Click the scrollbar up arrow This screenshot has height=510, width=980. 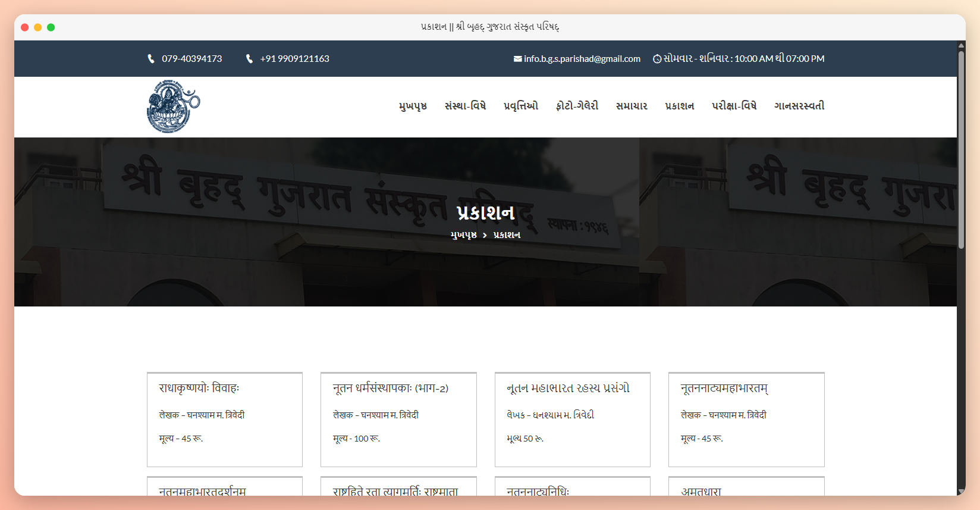[961, 45]
